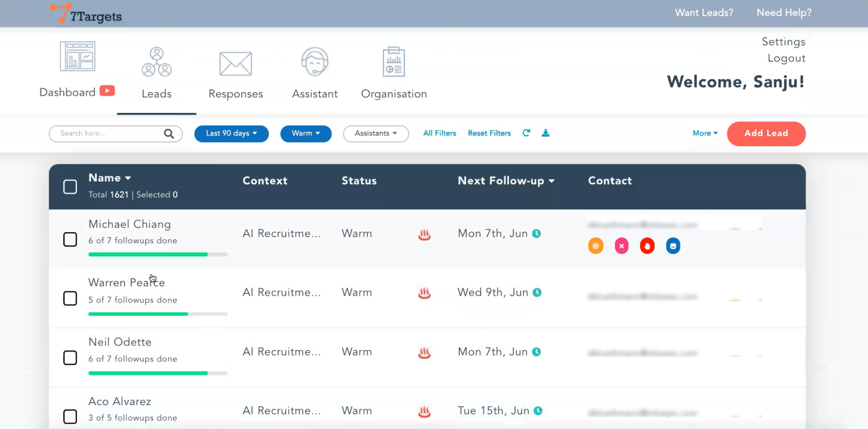Check the box for Michael Chiang
The width and height of the screenshot is (868, 429).
pyautogui.click(x=70, y=239)
